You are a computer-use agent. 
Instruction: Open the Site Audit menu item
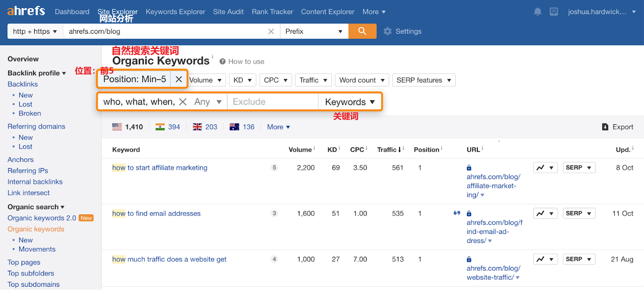(228, 12)
